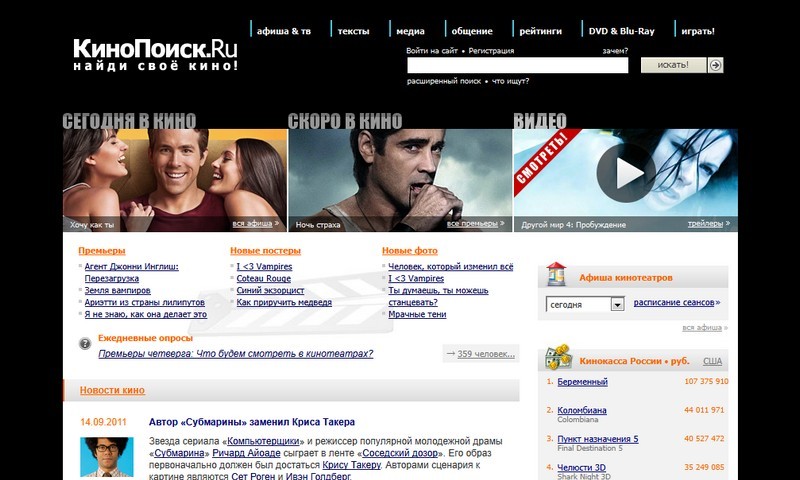The width and height of the screenshot is (800, 480).
Task: Open Как приручить медведя poster link
Action: (284, 302)
